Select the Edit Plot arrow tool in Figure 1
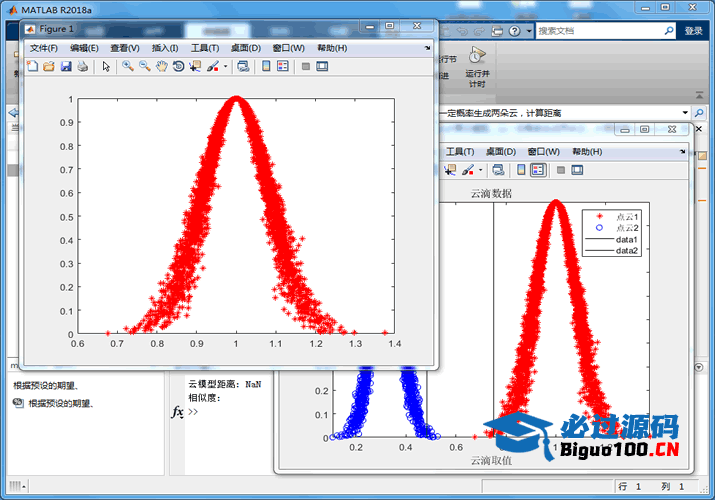 106,67
